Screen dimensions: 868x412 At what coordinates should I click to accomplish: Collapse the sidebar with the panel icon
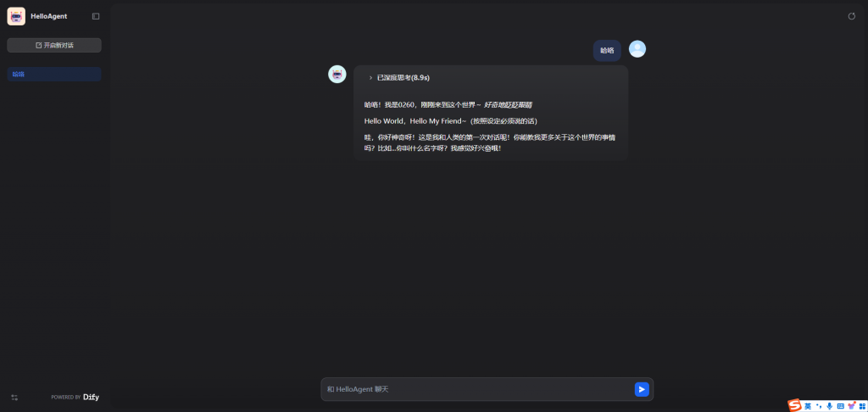pos(96,17)
